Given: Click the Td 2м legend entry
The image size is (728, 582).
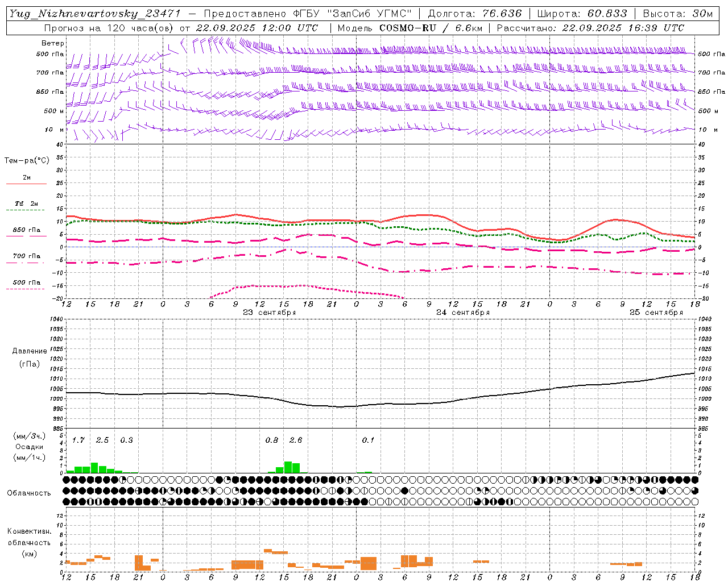Looking at the screenshot, I should click(27, 203).
